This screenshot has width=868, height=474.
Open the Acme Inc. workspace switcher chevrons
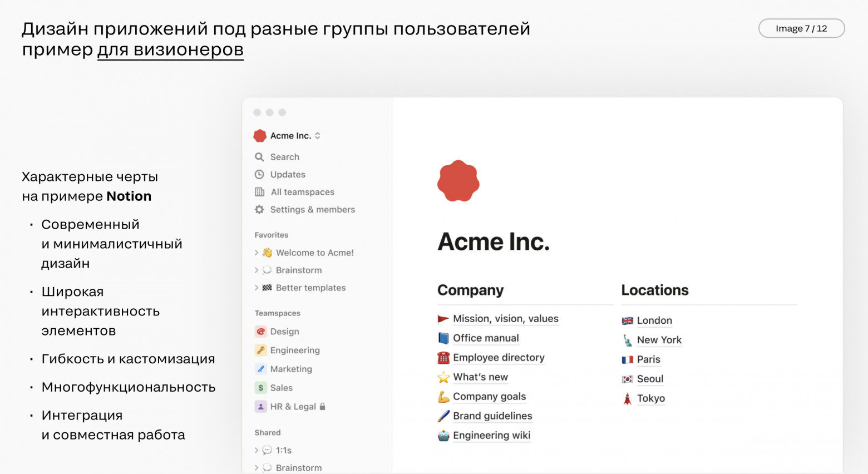(x=317, y=135)
